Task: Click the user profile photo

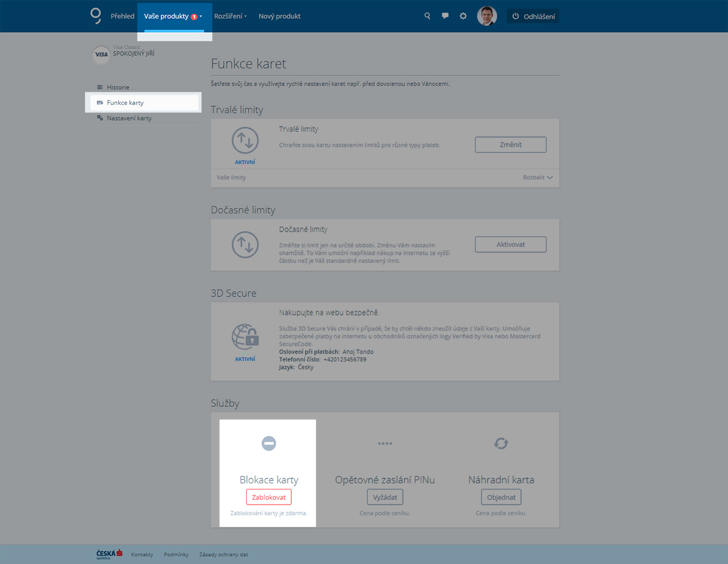Action: [x=487, y=16]
